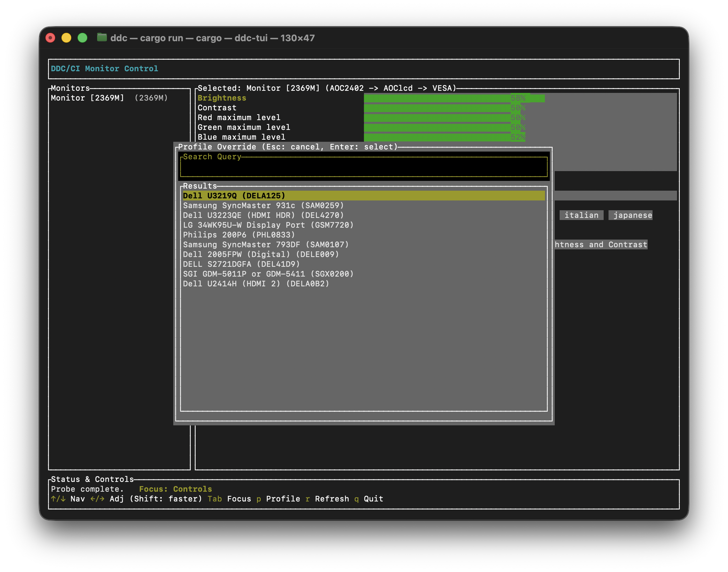Viewport: 728px width, 572px height.
Task: Select Blue maximum level label
Action: (x=241, y=137)
